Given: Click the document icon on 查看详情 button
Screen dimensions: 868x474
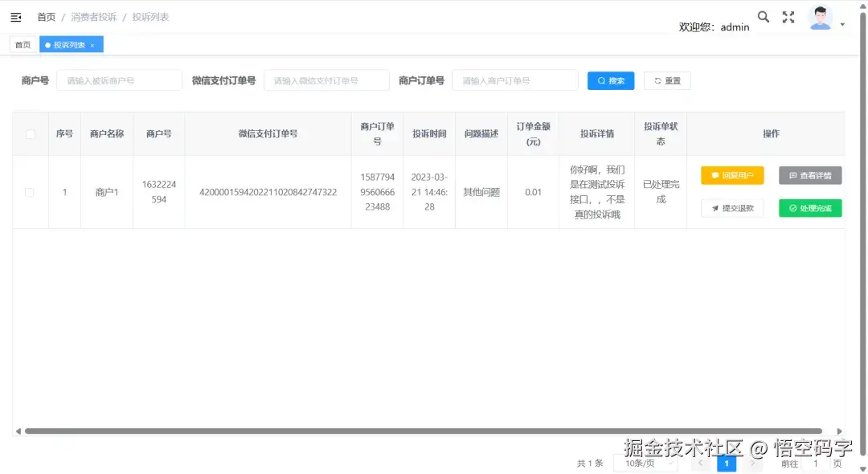Looking at the screenshot, I should [791, 175].
